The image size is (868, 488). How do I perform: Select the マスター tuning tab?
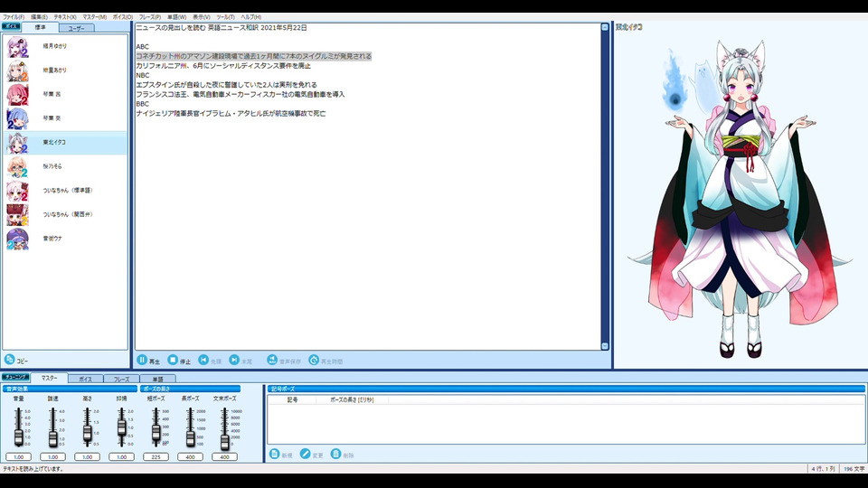coord(49,378)
